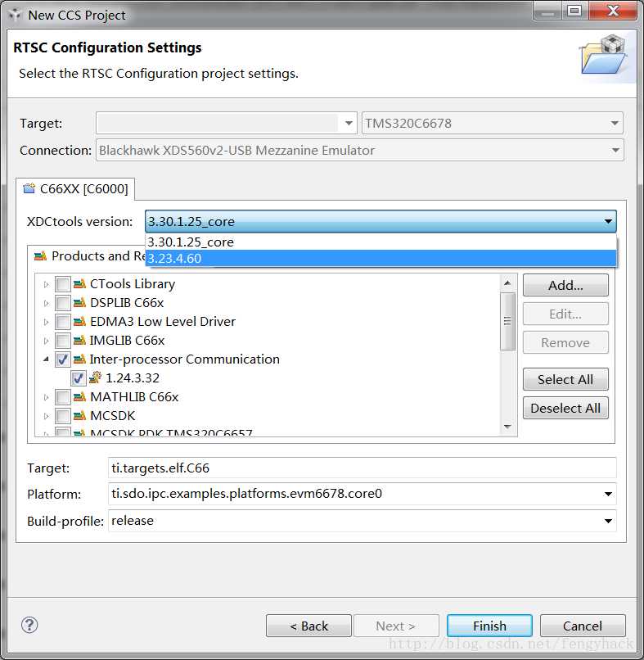Click the Remove button

pyautogui.click(x=565, y=342)
